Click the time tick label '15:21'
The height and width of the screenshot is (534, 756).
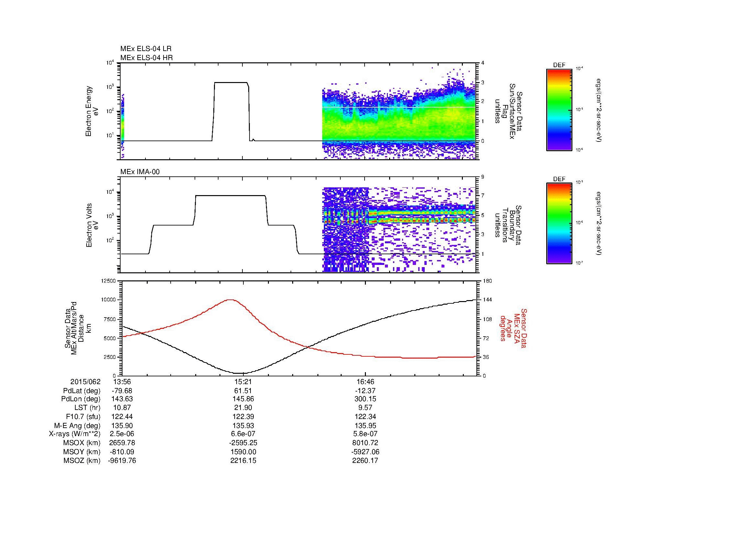click(x=243, y=382)
